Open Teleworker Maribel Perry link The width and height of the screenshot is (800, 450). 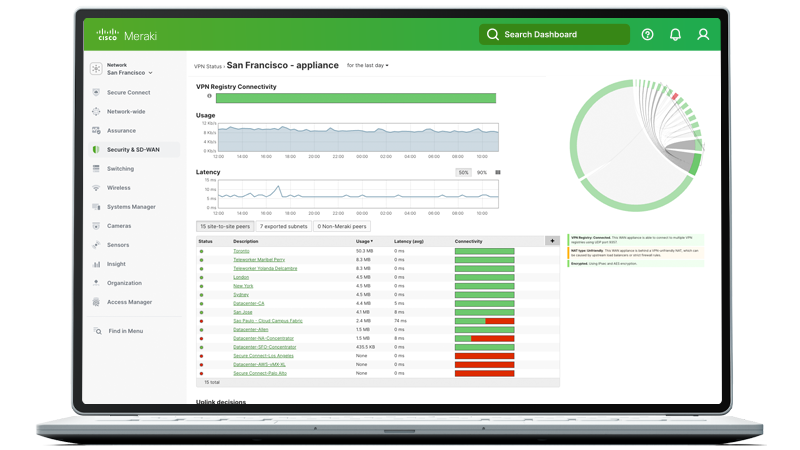(x=259, y=260)
